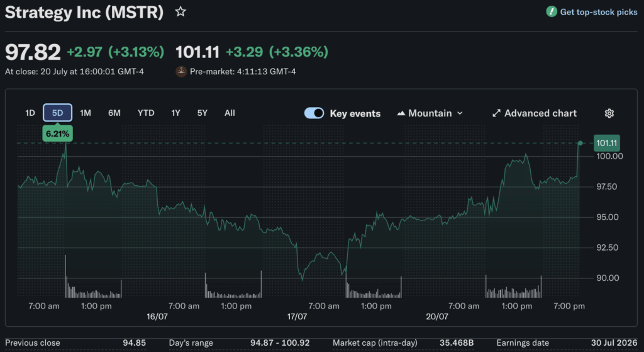Expand the Mountain chart style dropdown chevron
Screen dimensions: 644x352
click(460, 113)
